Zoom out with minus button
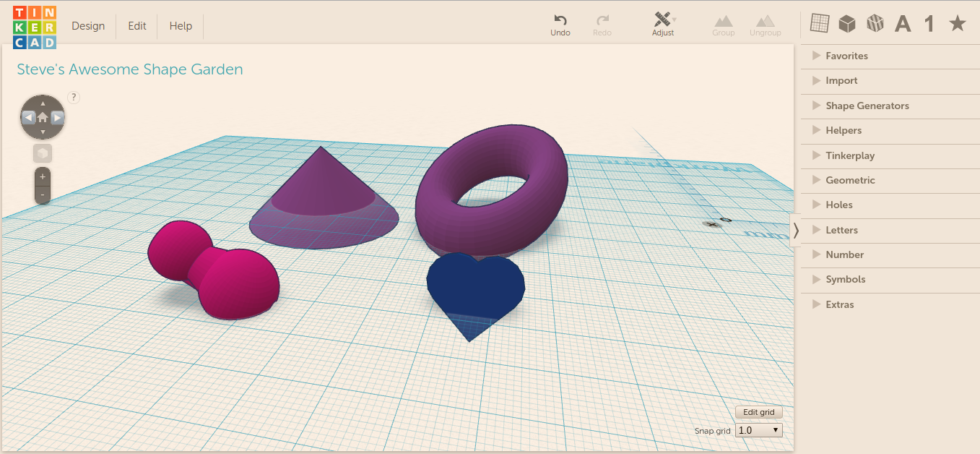980x454 pixels. (43, 194)
